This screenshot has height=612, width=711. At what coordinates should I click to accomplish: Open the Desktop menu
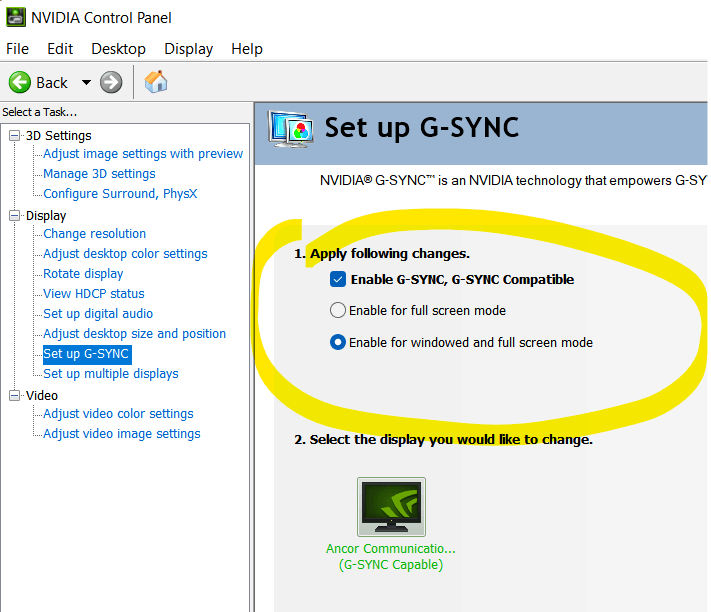coord(118,49)
